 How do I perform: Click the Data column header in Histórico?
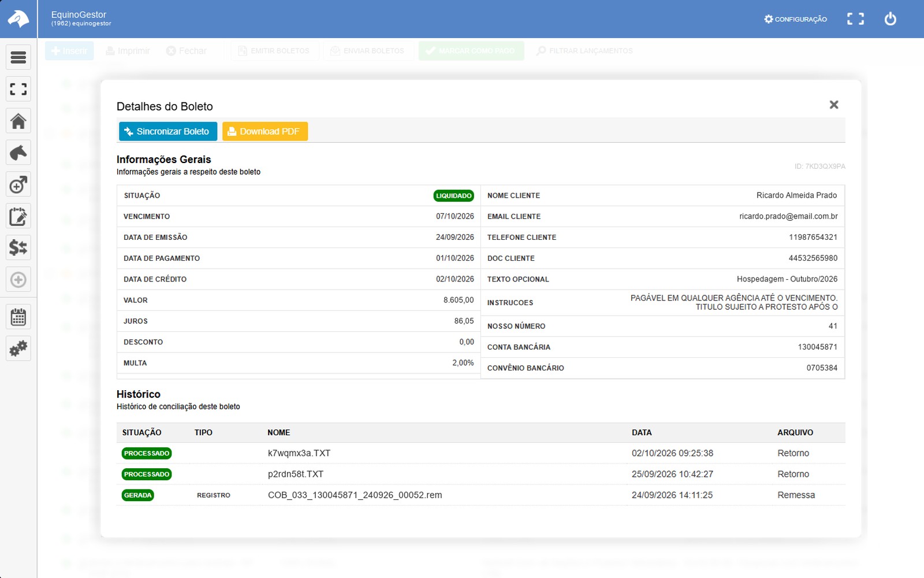coord(642,432)
